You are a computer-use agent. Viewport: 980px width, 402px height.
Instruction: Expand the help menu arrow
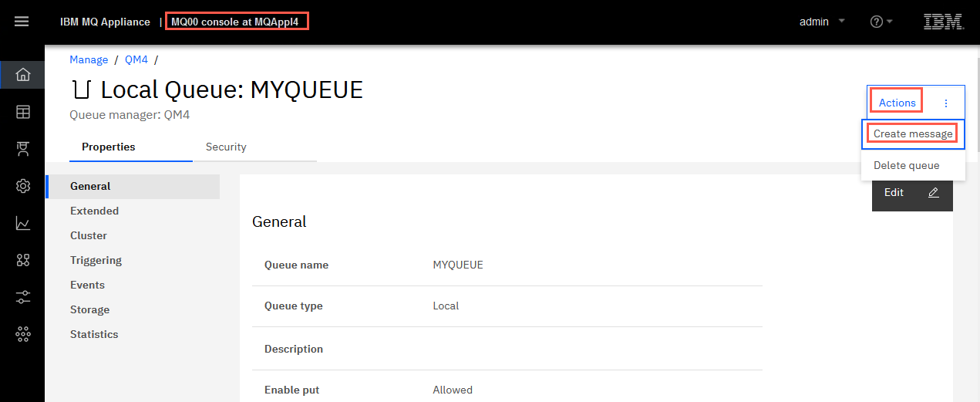pyautogui.click(x=890, y=22)
